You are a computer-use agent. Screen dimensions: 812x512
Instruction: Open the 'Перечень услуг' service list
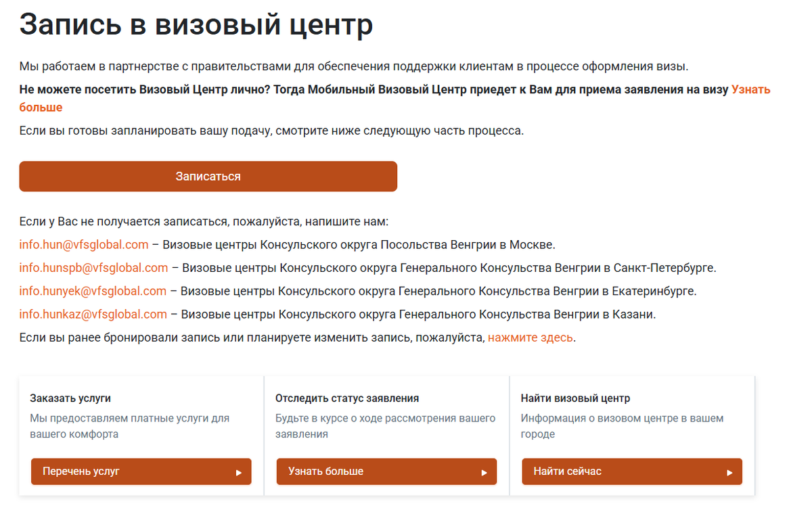pyautogui.click(x=141, y=471)
